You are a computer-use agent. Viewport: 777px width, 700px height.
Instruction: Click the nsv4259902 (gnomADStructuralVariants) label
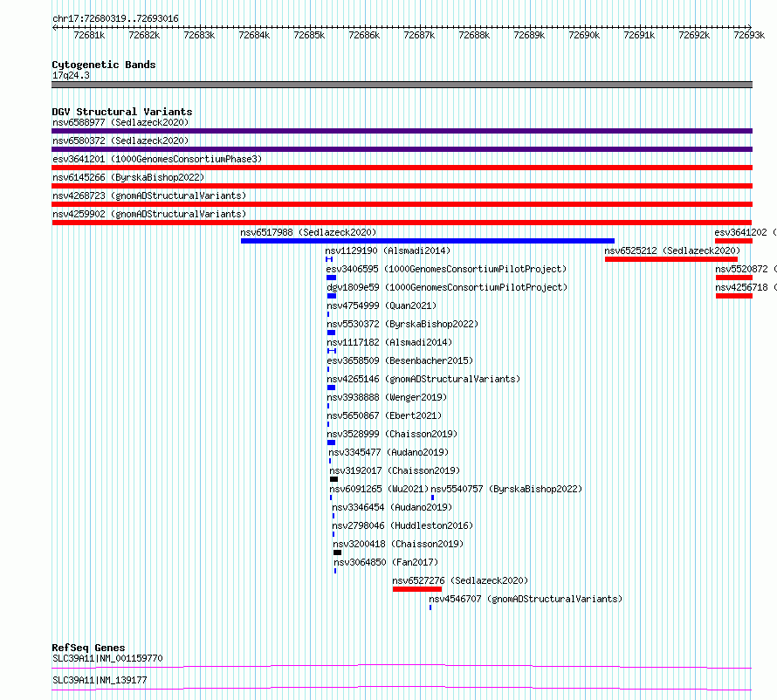[x=149, y=214]
